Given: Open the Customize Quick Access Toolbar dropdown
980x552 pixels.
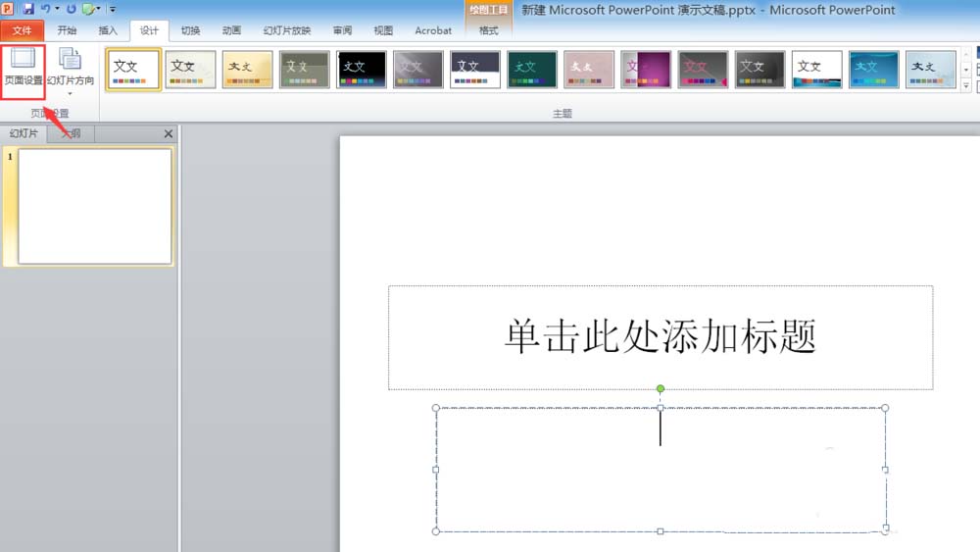Looking at the screenshot, I should (x=113, y=9).
